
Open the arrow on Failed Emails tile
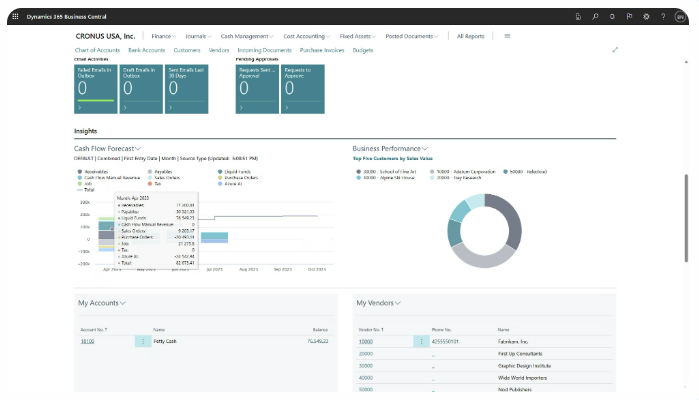(80, 107)
